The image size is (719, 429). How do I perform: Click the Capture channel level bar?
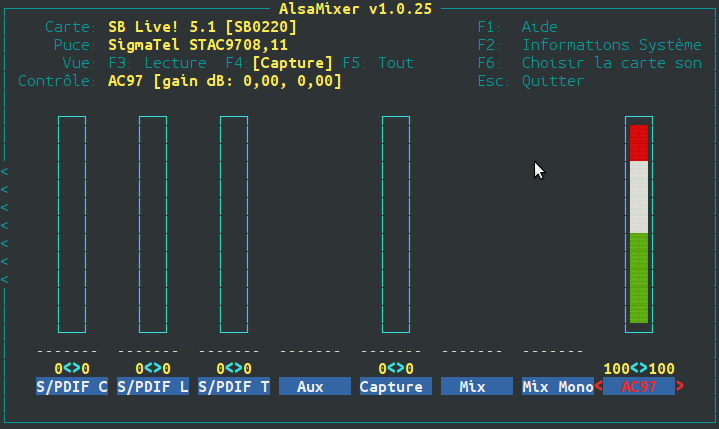(396, 225)
